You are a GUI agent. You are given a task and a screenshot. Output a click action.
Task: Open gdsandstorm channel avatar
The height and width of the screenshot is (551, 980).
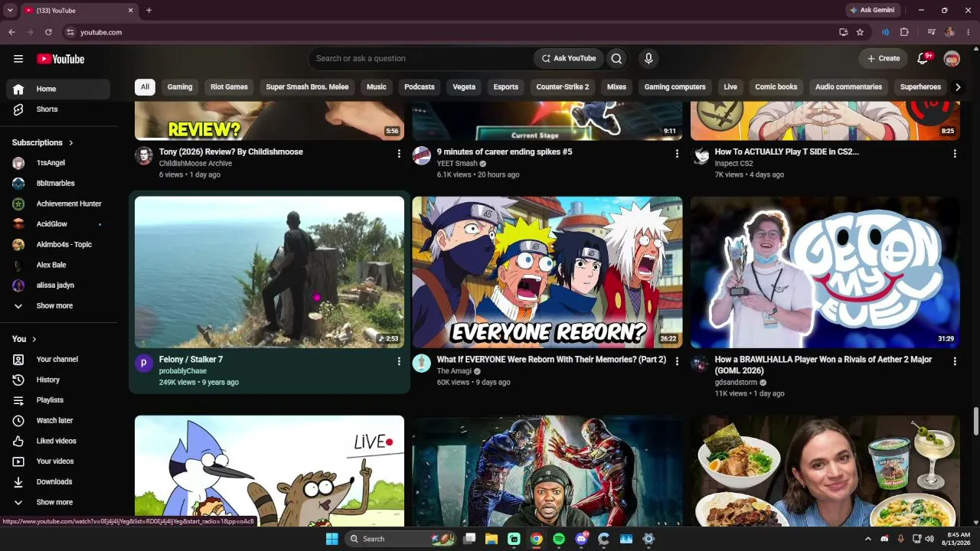point(700,363)
